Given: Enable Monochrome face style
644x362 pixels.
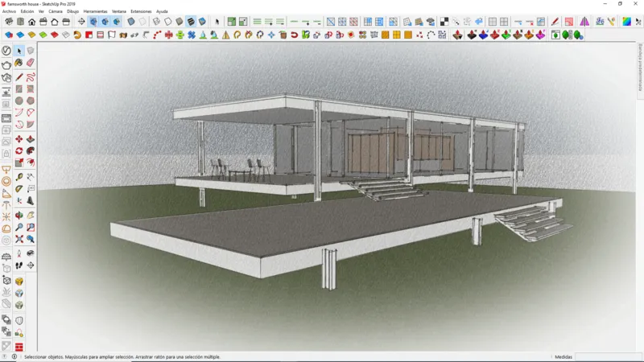Looking at the screenshot, I should pyautogui.click(x=202, y=22).
